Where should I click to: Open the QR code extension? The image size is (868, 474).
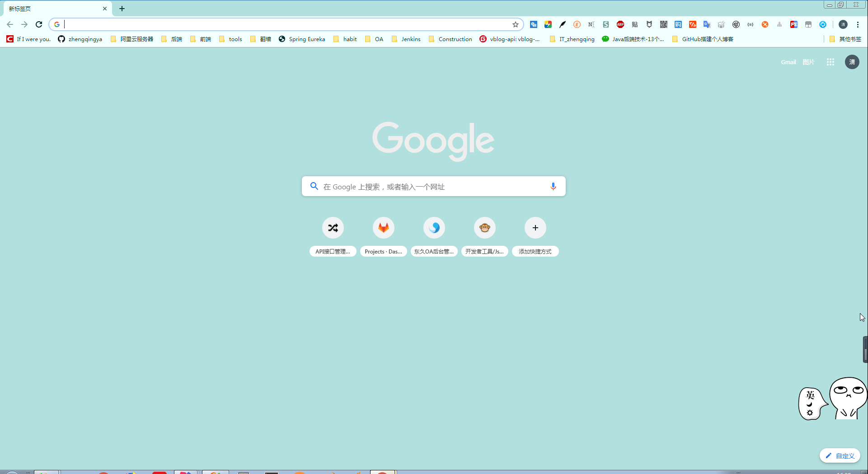[664, 24]
